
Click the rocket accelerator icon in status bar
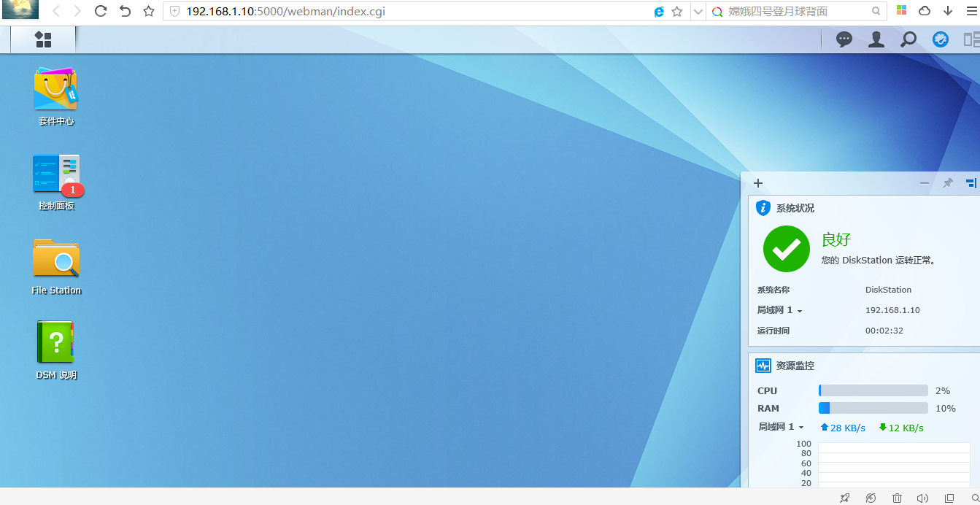coord(844,498)
